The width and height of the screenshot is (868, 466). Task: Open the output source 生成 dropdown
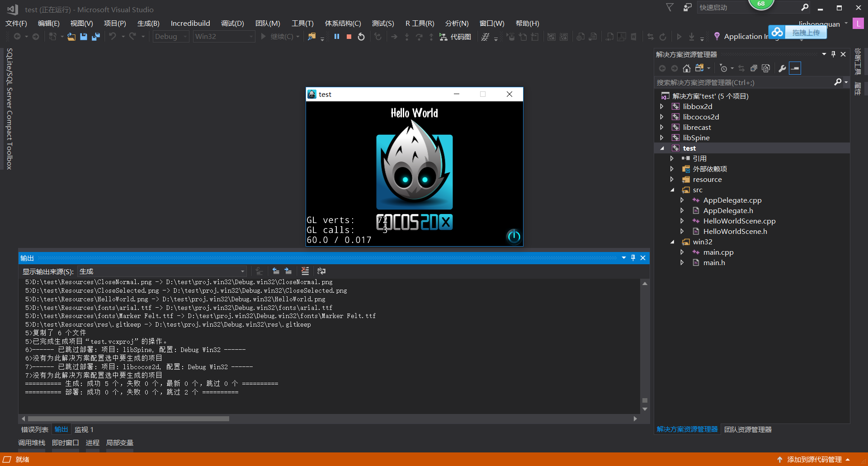click(162, 271)
